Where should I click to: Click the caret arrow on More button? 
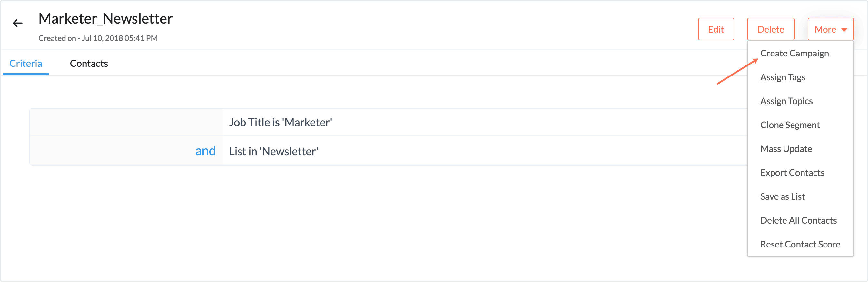[x=844, y=30]
